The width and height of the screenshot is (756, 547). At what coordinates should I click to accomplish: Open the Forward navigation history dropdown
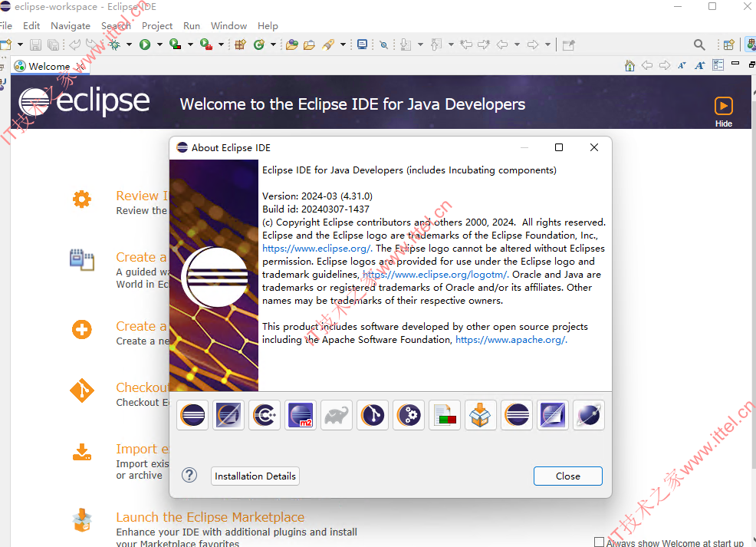click(547, 44)
